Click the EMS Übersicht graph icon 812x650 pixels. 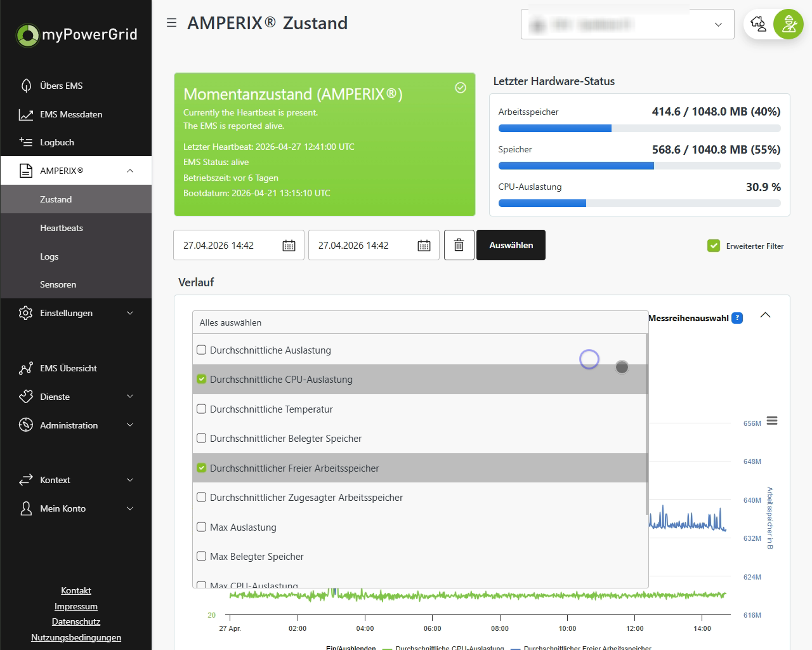point(26,368)
